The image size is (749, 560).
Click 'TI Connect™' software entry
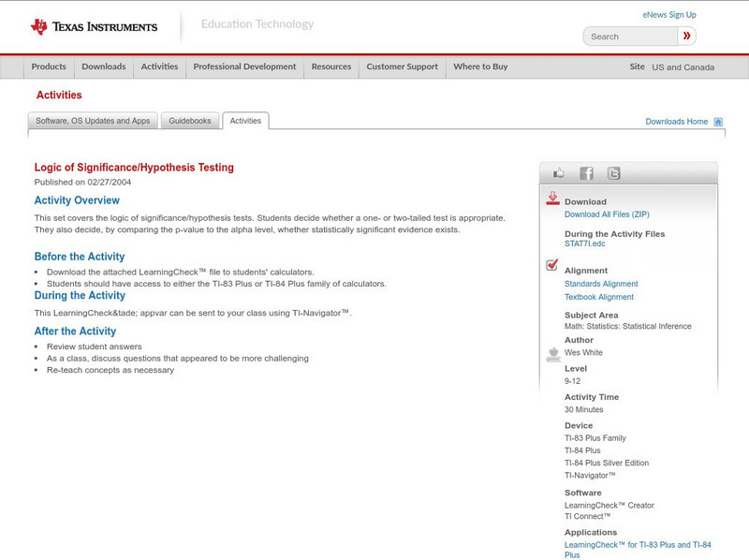(x=588, y=517)
